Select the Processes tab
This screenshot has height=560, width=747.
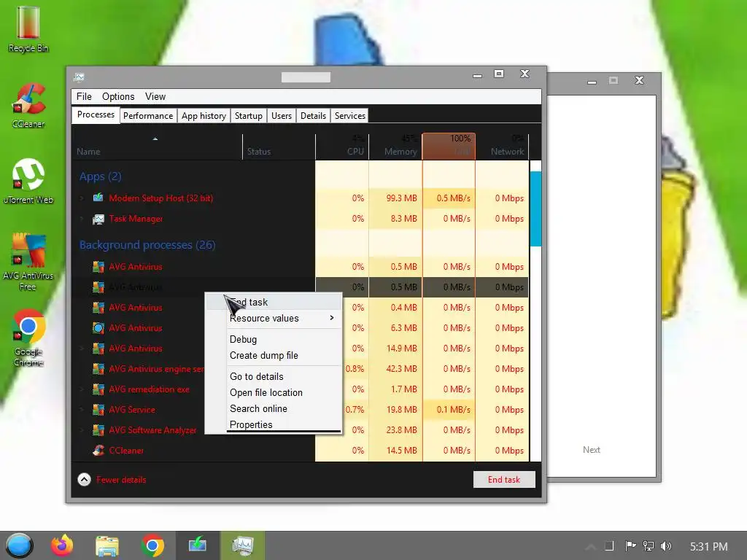(x=96, y=114)
